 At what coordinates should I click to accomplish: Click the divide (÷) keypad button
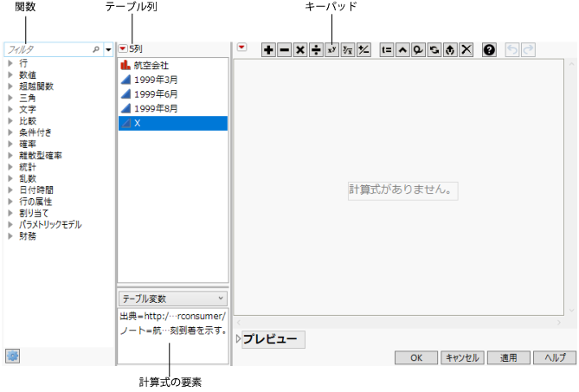point(317,50)
